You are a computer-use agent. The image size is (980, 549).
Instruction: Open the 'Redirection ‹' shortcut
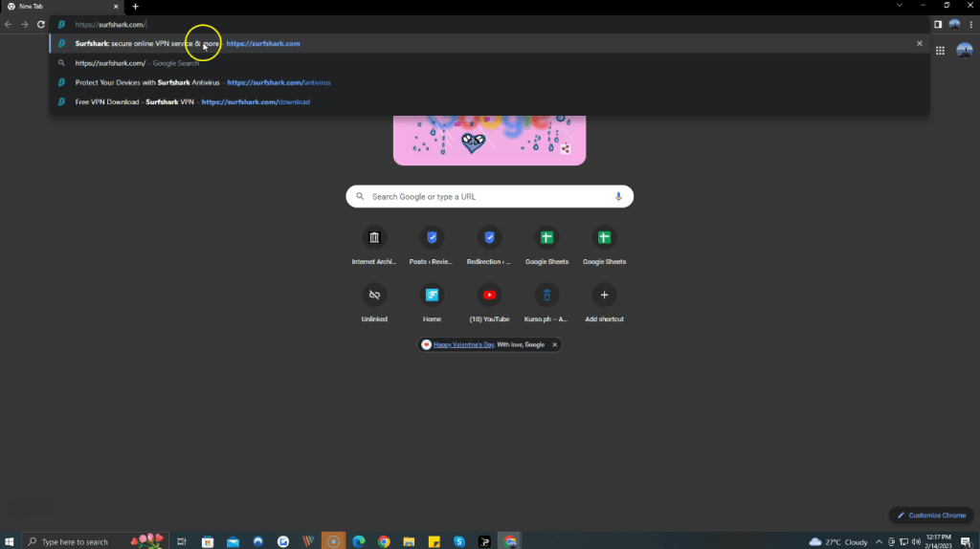(x=489, y=246)
